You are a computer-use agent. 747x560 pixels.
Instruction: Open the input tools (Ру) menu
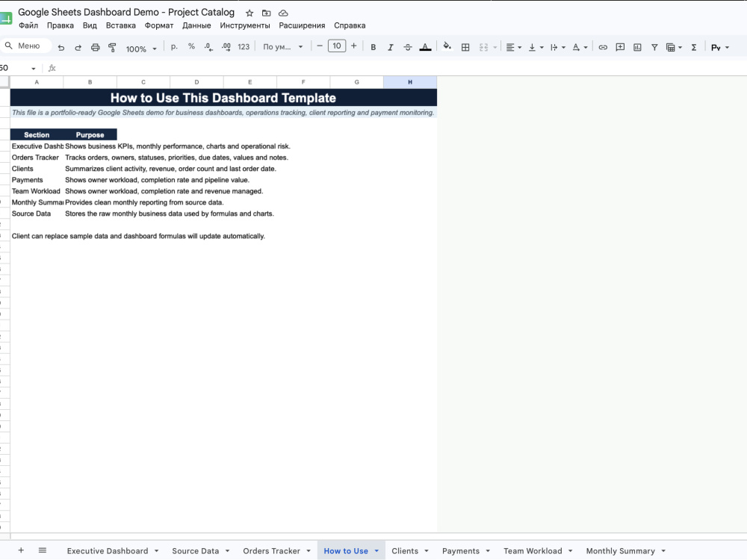[719, 47]
